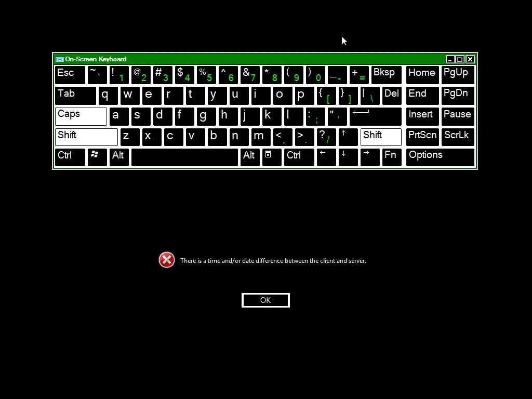Click the # 3 key
Image resolution: width=532 pixels, height=399 pixels.
[x=163, y=75]
